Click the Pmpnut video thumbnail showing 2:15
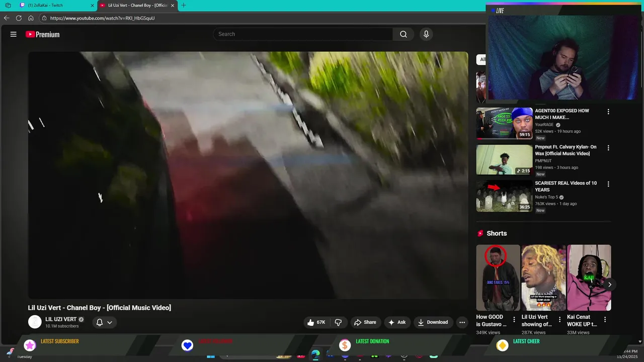 (x=504, y=159)
